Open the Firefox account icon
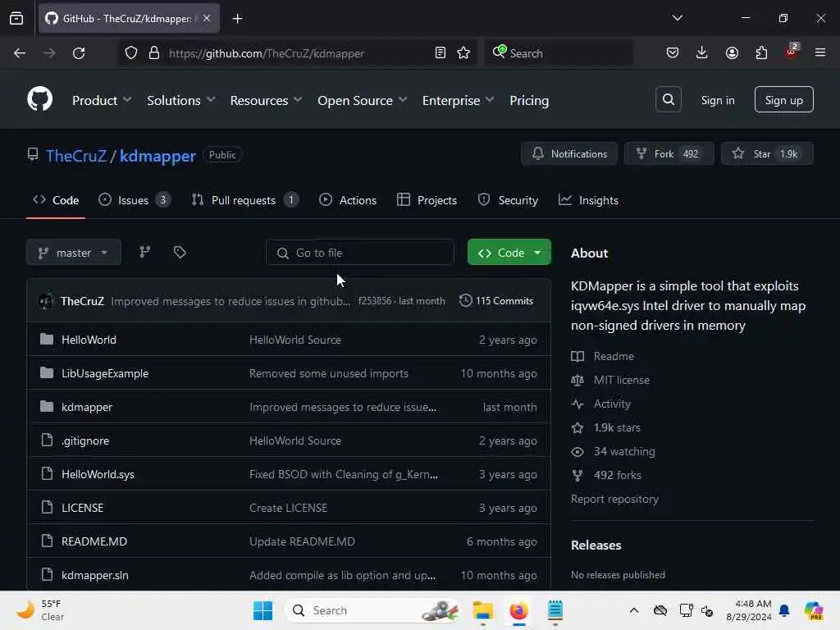This screenshot has height=630, width=840. [732, 53]
